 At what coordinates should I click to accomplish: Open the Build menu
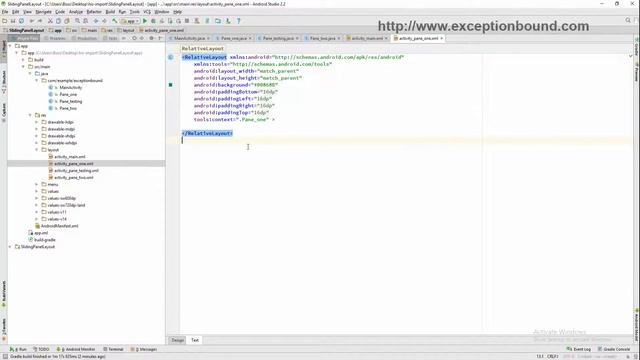point(110,12)
